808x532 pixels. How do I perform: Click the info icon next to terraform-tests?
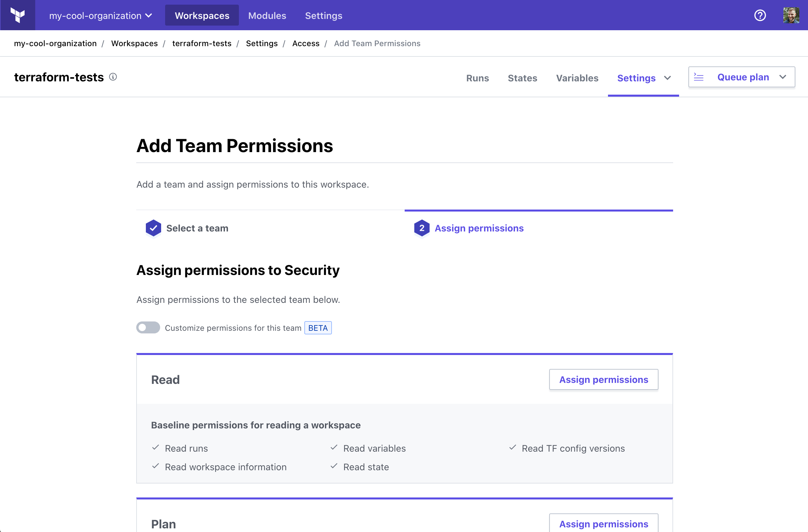pos(113,77)
